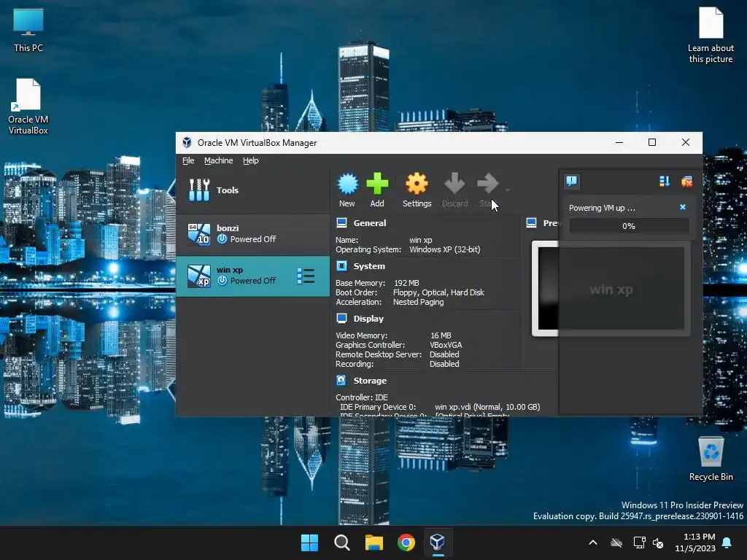The height and width of the screenshot is (560, 747).
Task: Open File Explorer from the taskbar
Action: (374, 542)
